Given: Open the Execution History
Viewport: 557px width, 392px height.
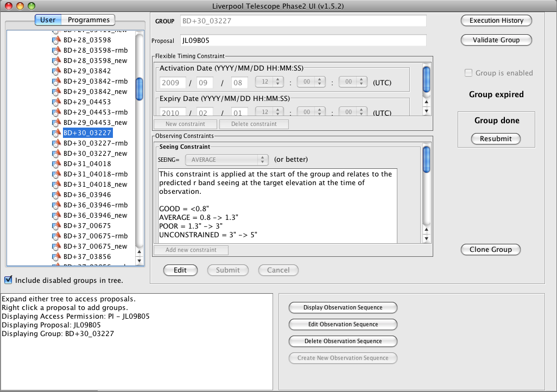Looking at the screenshot, I should 496,21.
